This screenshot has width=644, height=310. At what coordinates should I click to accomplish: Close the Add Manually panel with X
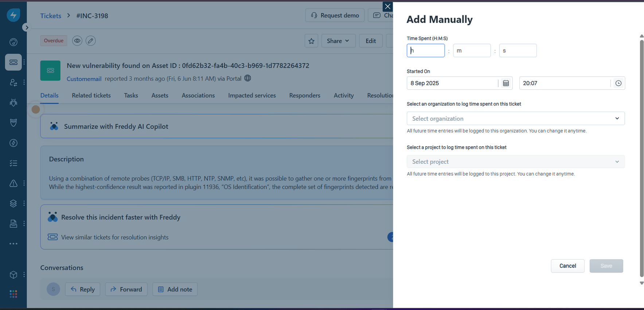point(387,7)
